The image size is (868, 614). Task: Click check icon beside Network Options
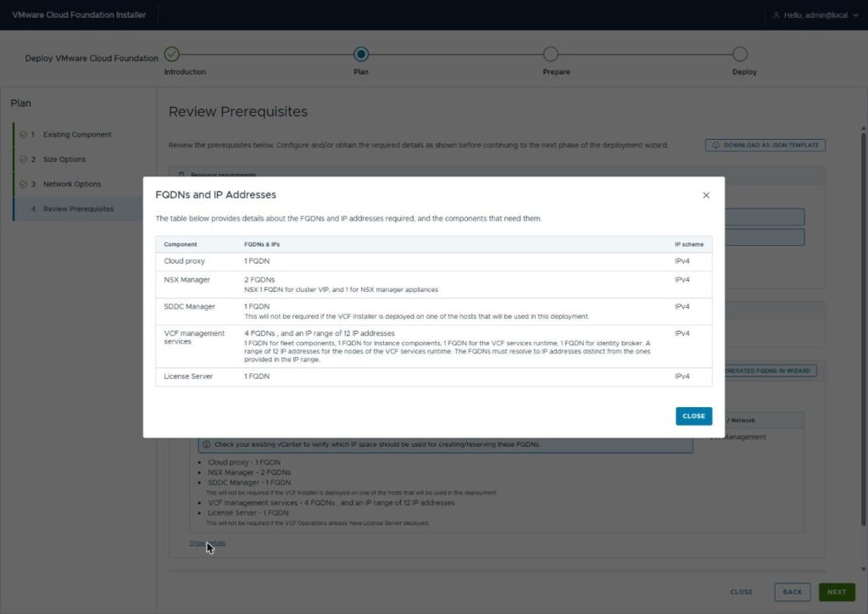tap(23, 184)
